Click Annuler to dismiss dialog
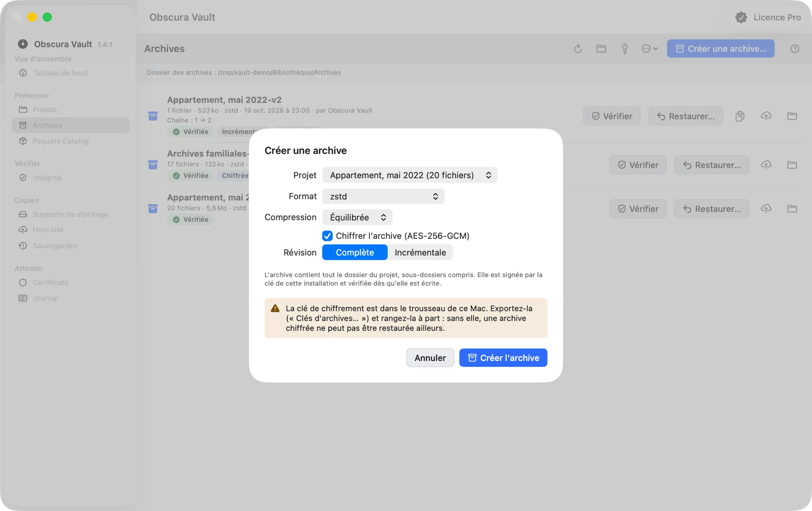This screenshot has width=812, height=511. [430, 358]
